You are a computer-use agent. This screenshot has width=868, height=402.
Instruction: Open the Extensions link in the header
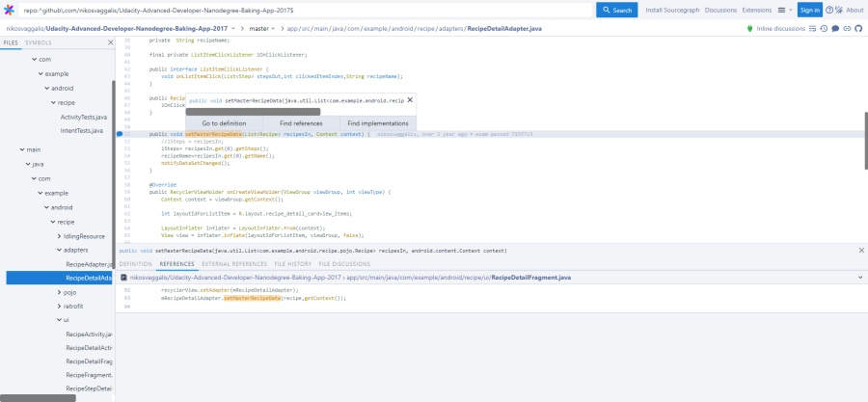click(757, 10)
